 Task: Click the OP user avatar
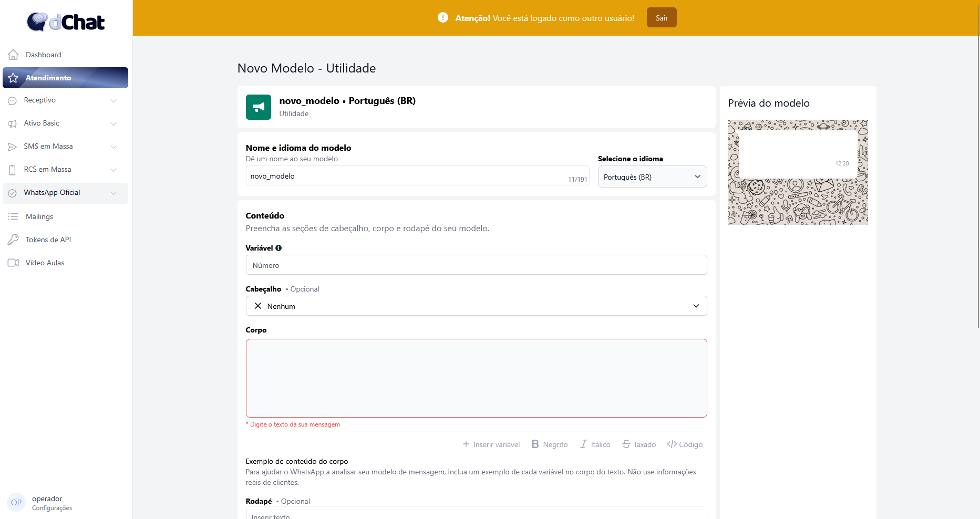[16, 503]
